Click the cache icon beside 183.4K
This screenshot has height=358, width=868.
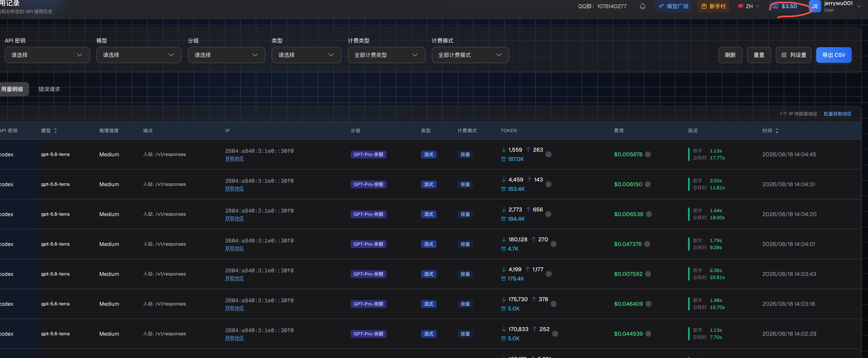503,189
